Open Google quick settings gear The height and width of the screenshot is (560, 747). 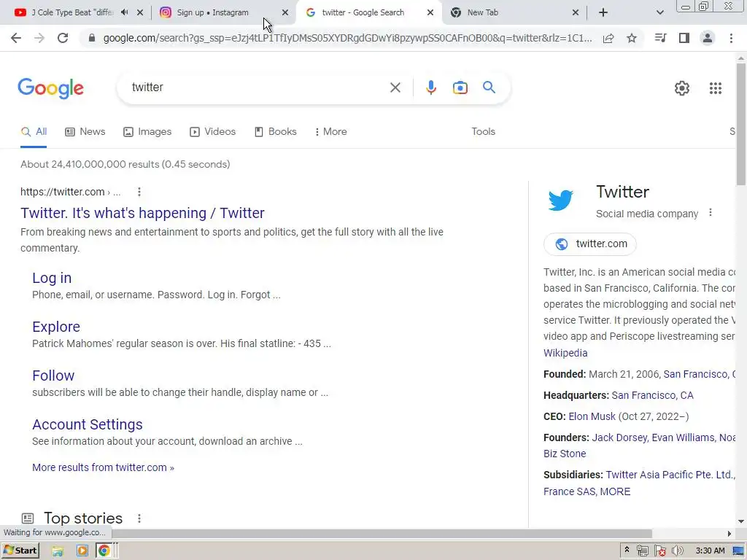(x=682, y=88)
